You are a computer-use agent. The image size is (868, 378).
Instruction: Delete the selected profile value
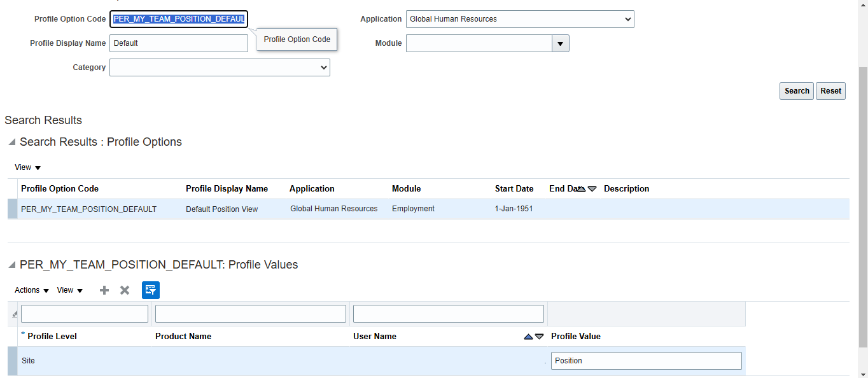coord(124,290)
